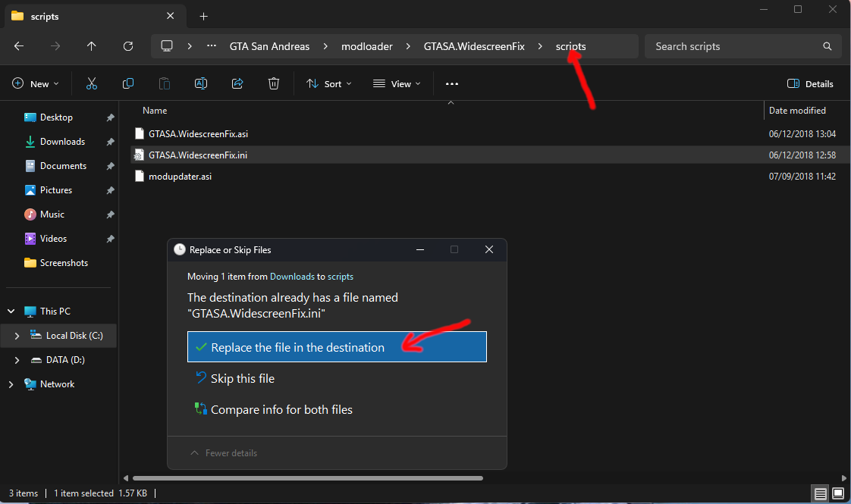Close the Replace or Skip Files dialog
Screen dimensions: 851x504
click(x=489, y=249)
